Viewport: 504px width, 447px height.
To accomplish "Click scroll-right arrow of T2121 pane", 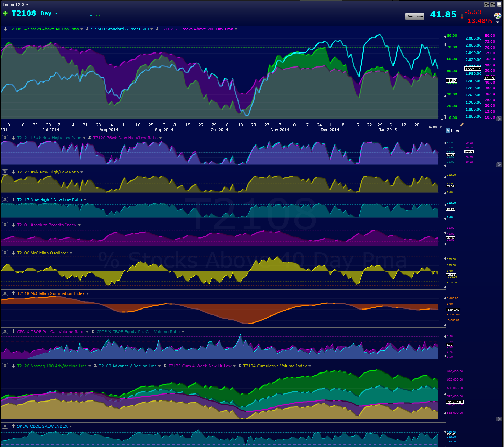I will (x=499, y=165).
